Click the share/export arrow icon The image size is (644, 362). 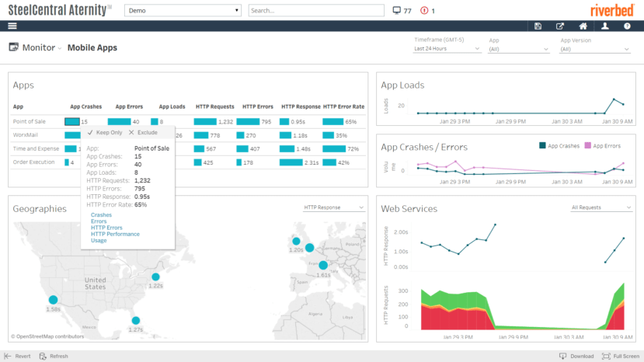coord(560,26)
